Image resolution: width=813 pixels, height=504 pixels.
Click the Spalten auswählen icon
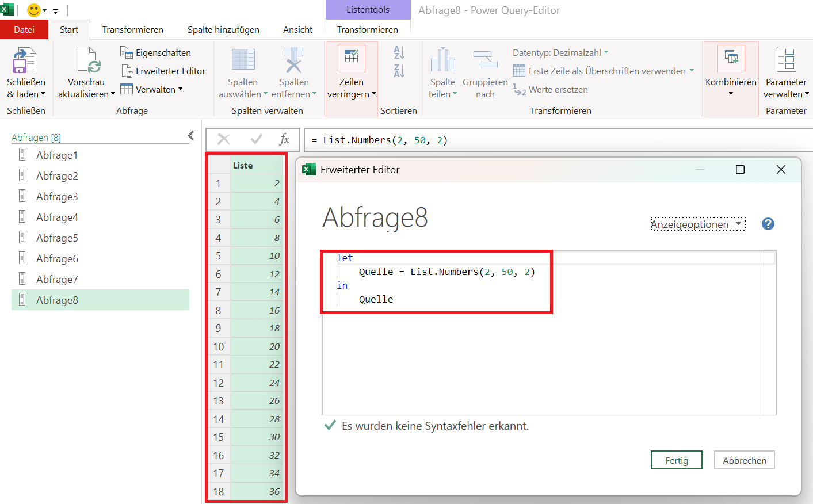(243, 60)
